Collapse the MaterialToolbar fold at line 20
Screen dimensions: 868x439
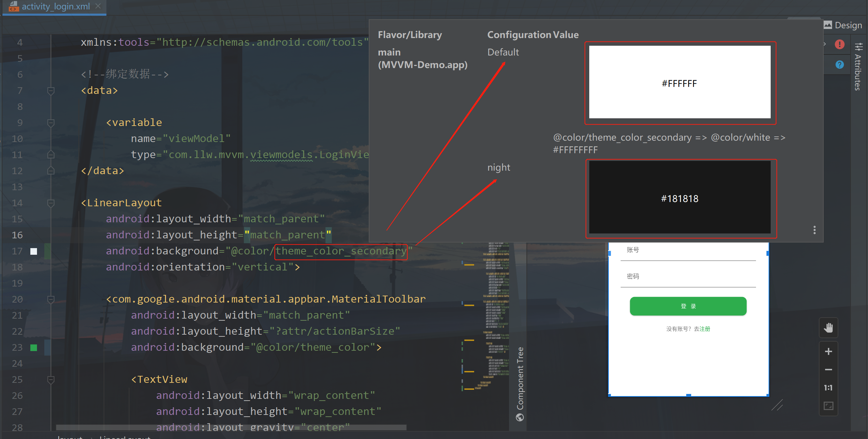click(51, 299)
